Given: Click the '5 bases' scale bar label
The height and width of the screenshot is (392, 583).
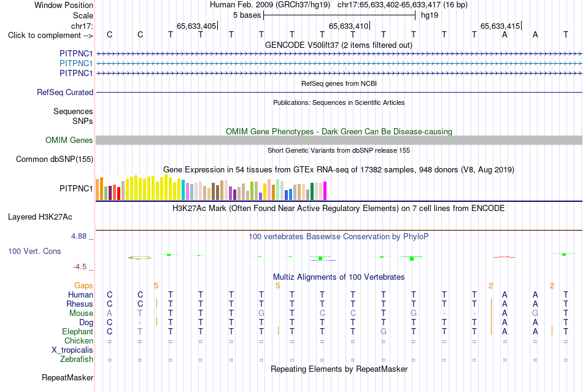Looking at the screenshot, I should (x=247, y=15).
